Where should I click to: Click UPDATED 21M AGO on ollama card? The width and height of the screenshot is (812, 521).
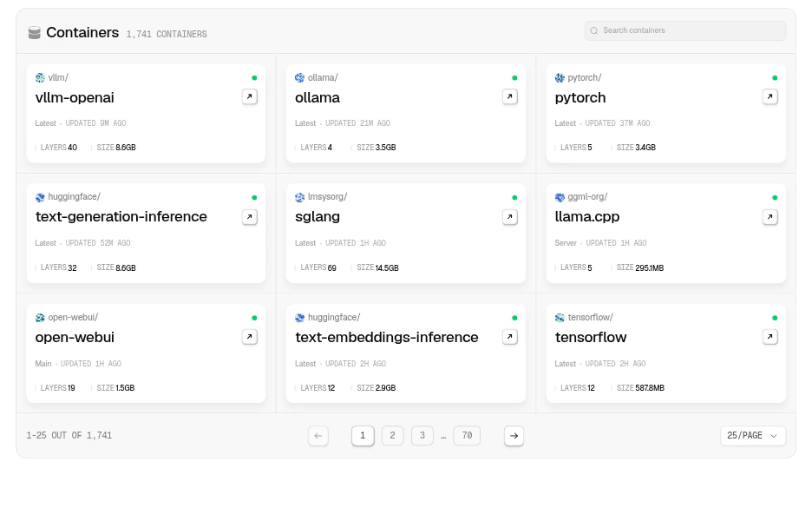coord(357,123)
